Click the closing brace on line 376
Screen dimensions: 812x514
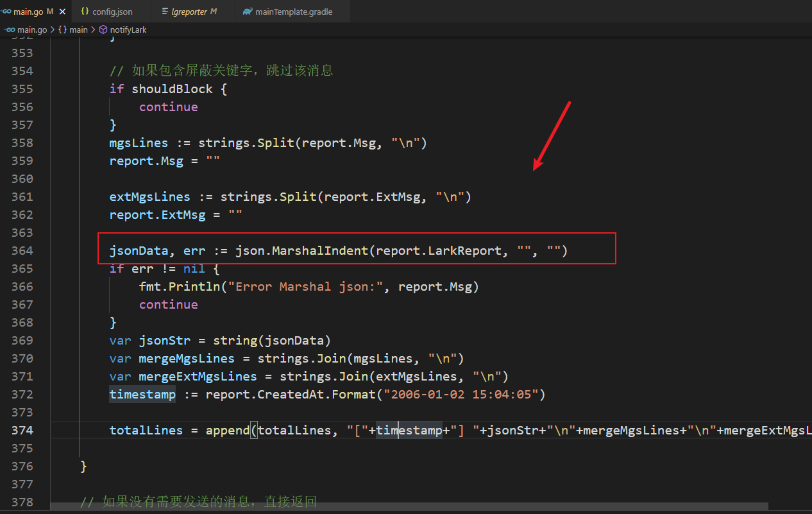click(x=84, y=466)
